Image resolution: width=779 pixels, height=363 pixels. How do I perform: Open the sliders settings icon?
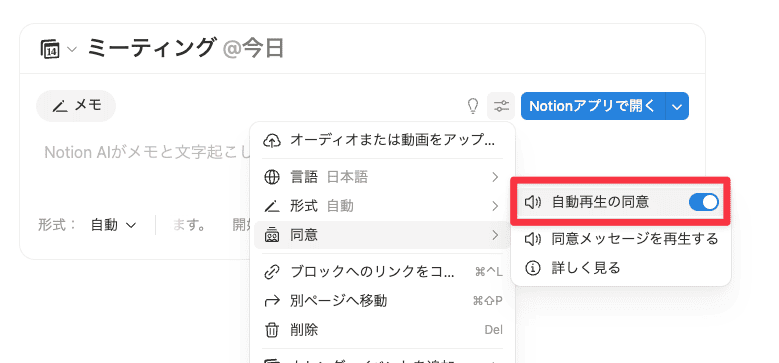pyautogui.click(x=501, y=106)
